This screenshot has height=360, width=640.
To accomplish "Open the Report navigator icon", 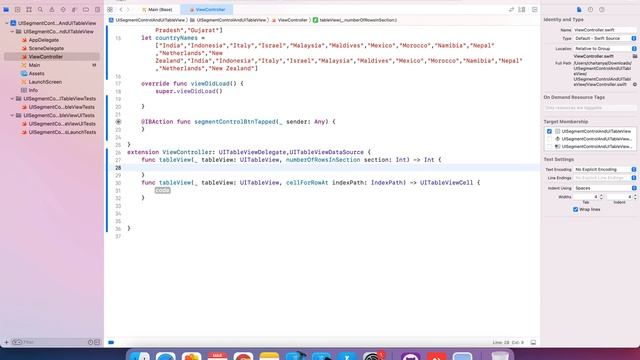I will [97, 9].
